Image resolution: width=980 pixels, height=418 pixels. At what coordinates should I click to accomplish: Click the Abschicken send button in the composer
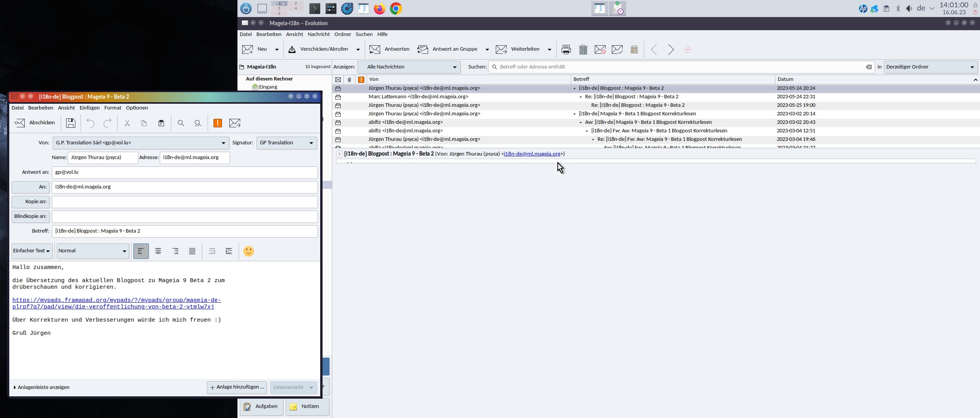pyautogui.click(x=34, y=123)
